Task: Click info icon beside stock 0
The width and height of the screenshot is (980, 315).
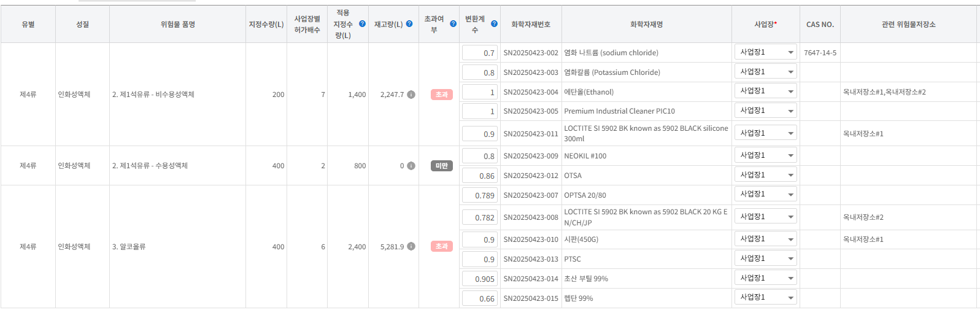Action: (411, 166)
